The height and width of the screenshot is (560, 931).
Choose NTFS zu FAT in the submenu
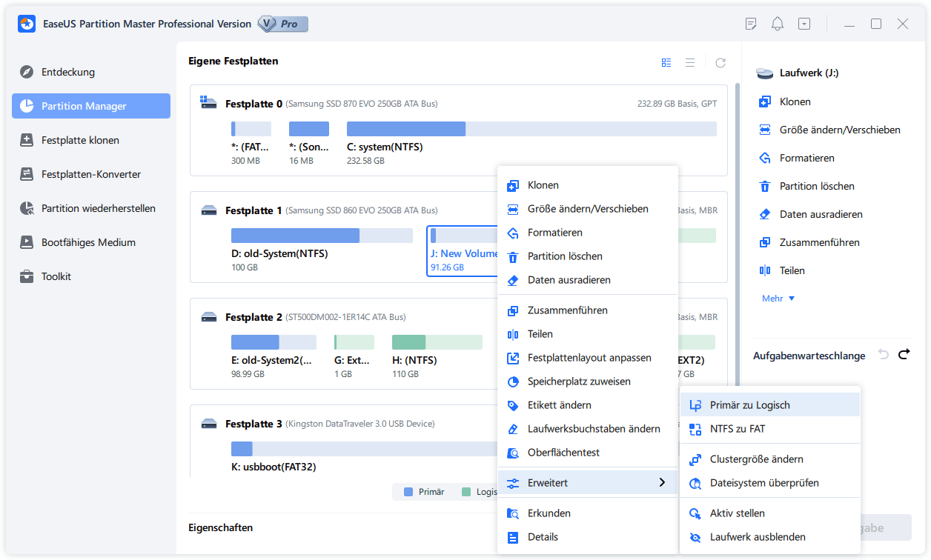click(x=770, y=429)
